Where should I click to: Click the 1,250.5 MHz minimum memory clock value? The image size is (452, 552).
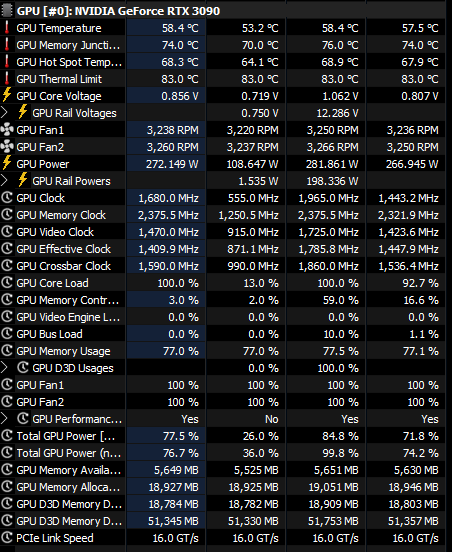[x=249, y=215]
